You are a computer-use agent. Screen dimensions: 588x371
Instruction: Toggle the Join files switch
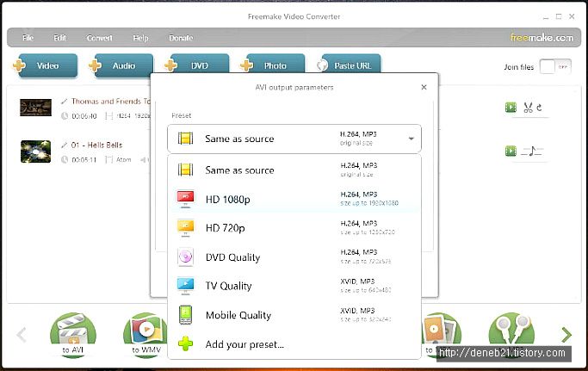coord(555,67)
